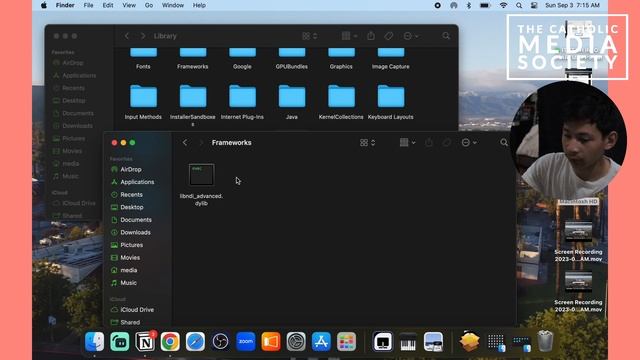Open the KernelCollections folder in Library
Screen dimensions: 640x360
point(341,102)
